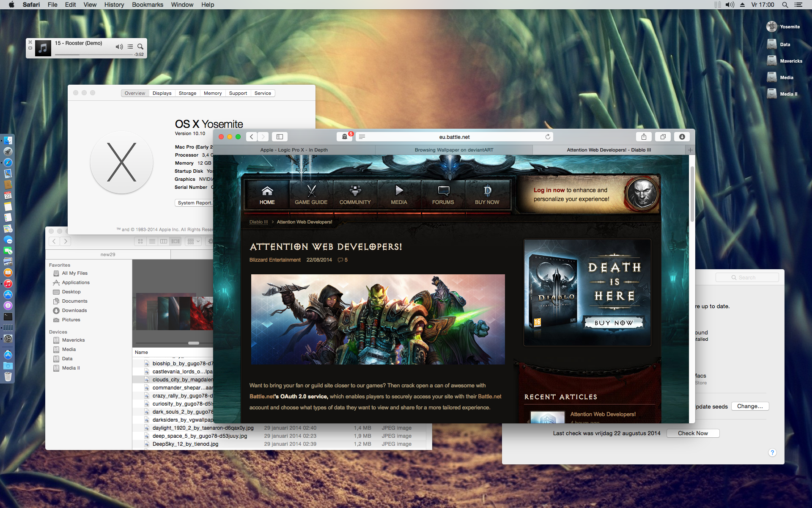Image resolution: width=812 pixels, height=508 pixels.
Task: Click Check Now update button
Action: coord(693,433)
